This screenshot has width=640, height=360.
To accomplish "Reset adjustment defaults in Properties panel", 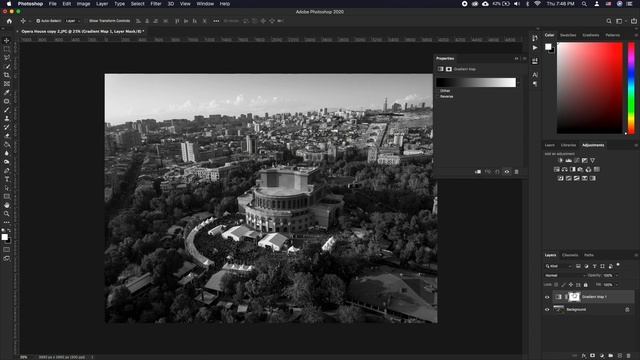I will 497,172.
